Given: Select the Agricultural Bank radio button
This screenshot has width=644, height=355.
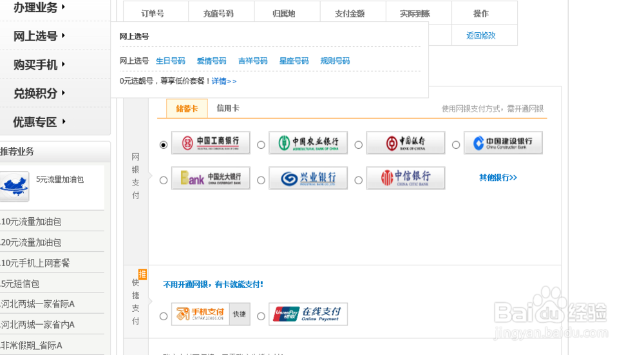Looking at the screenshot, I should tap(261, 145).
